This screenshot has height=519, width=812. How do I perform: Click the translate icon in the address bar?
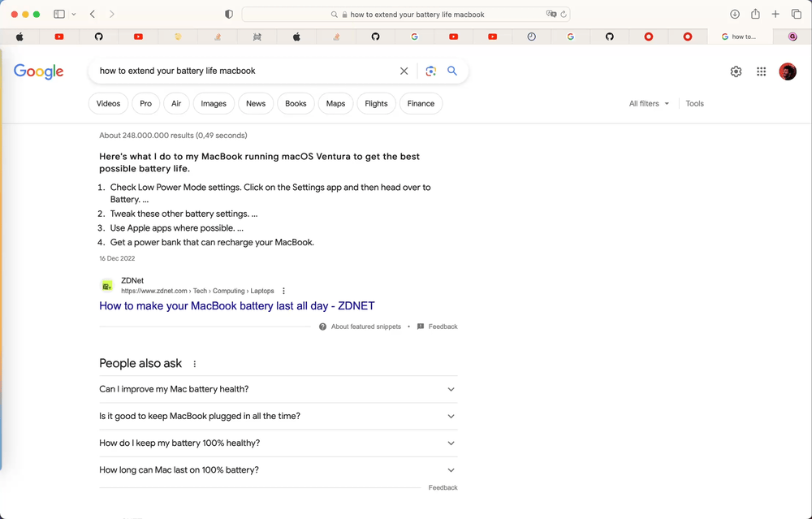pos(551,14)
